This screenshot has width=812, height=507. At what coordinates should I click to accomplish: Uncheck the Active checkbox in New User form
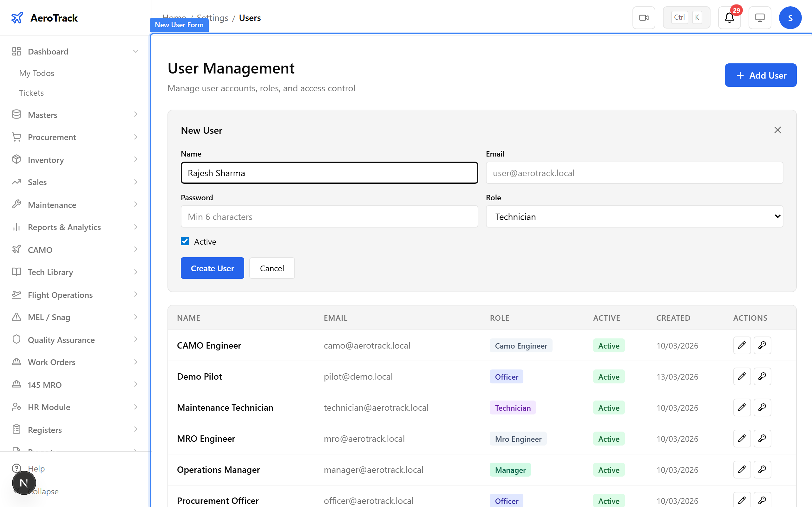(x=185, y=241)
